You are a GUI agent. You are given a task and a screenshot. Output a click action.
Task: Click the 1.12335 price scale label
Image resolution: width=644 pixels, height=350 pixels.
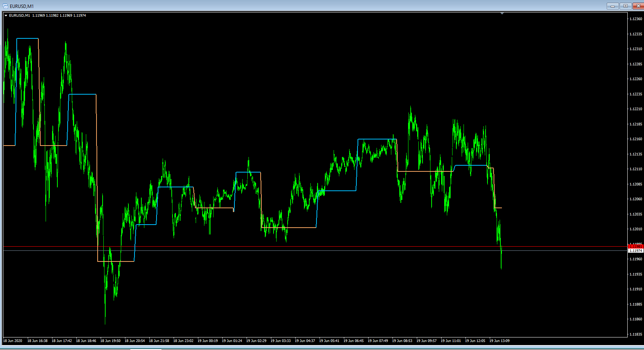636,34
